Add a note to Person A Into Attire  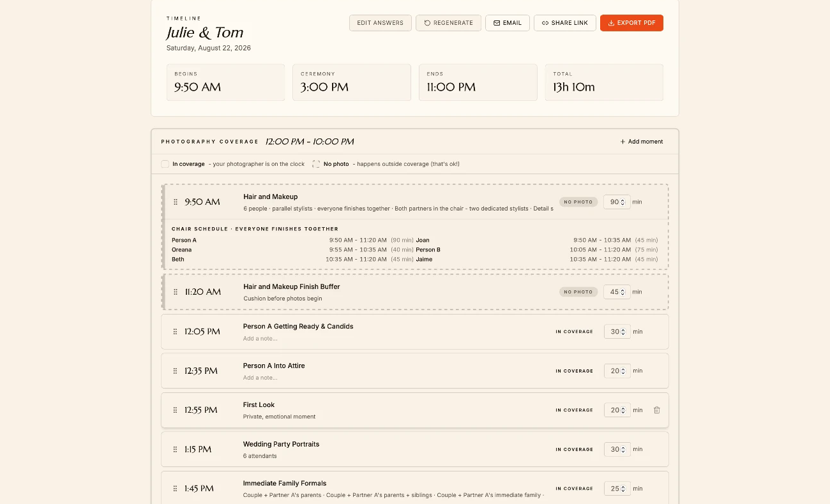(x=260, y=378)
